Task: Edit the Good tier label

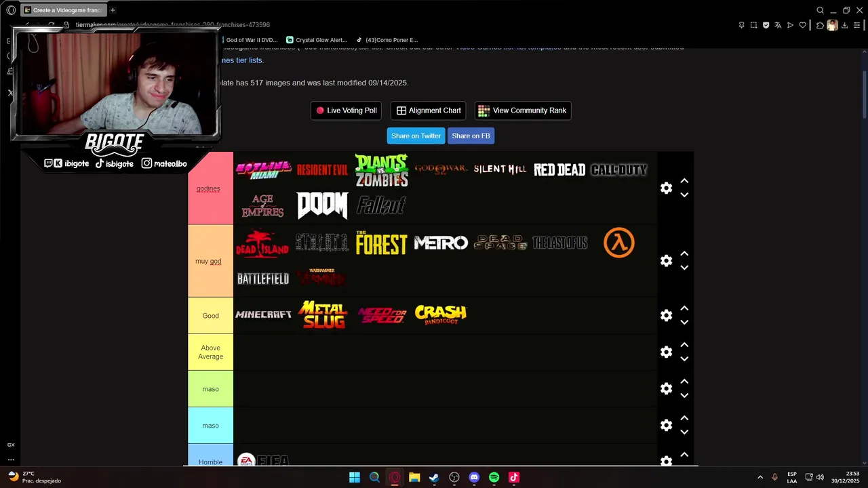Action: 210,315
